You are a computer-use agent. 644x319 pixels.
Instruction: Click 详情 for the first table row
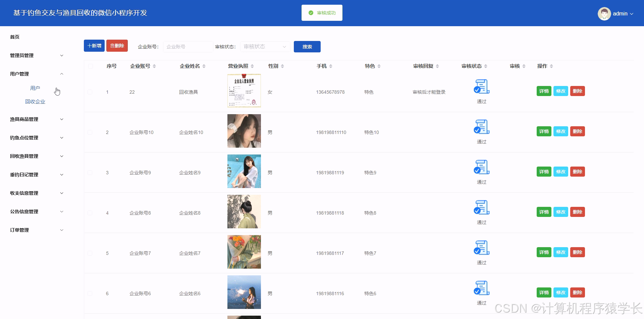coord(543,91)
